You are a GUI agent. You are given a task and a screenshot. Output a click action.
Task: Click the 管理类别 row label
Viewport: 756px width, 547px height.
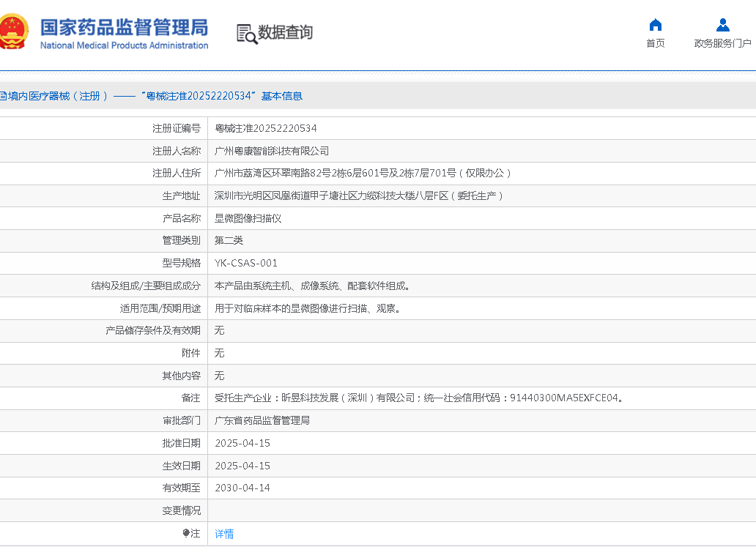(181, 240)
